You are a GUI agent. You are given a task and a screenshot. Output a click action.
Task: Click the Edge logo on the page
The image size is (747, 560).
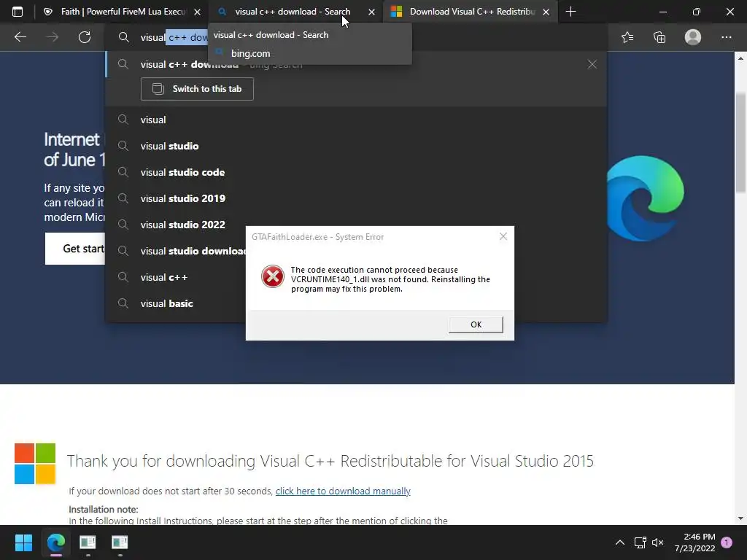click(x=645, y=198)
